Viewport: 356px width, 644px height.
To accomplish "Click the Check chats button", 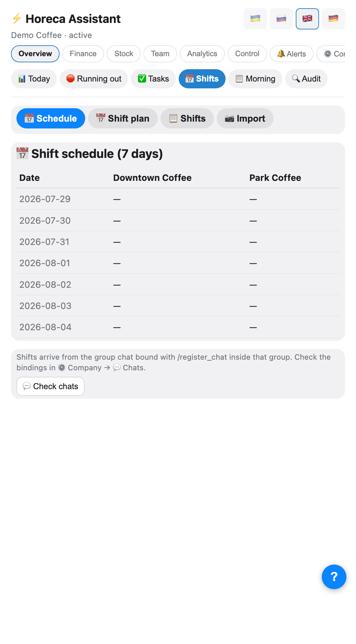I will pyautogui.click(x=50, y=386).
